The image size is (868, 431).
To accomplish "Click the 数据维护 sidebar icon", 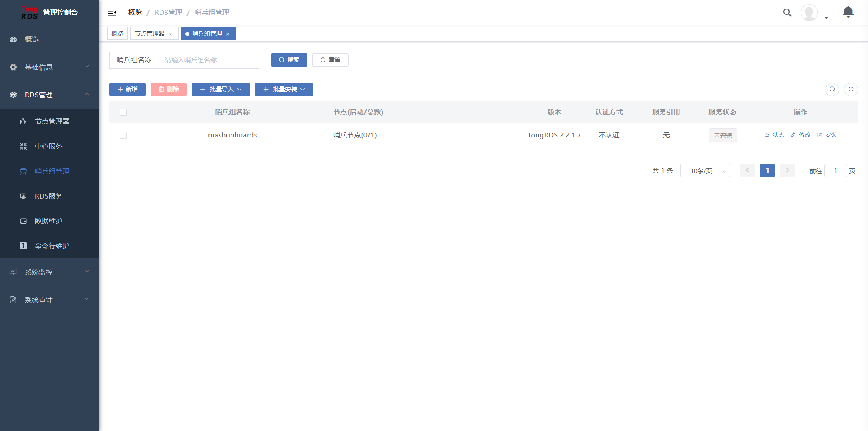I will (24, 221).
